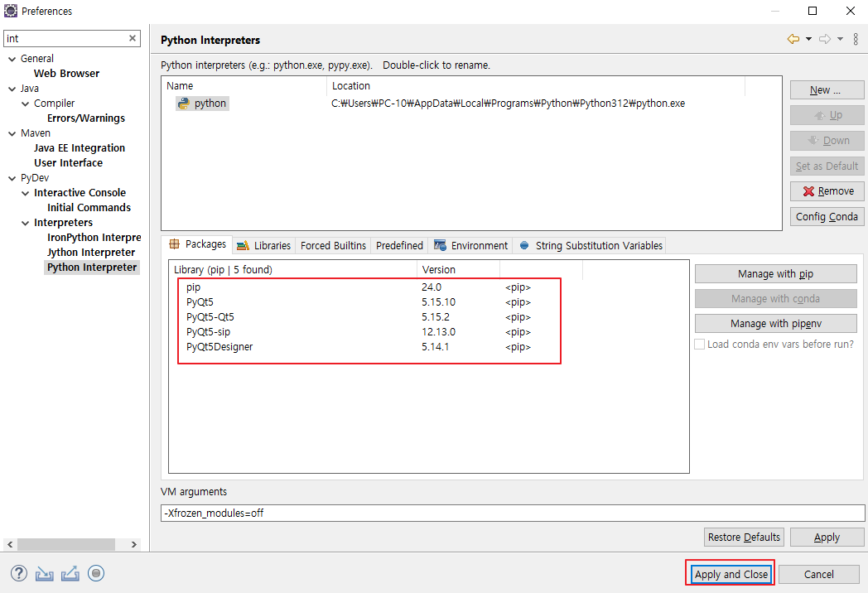This screenshot has height=593, width=868.
Task: Click the export preferences icon
Action: click(70, 574)
